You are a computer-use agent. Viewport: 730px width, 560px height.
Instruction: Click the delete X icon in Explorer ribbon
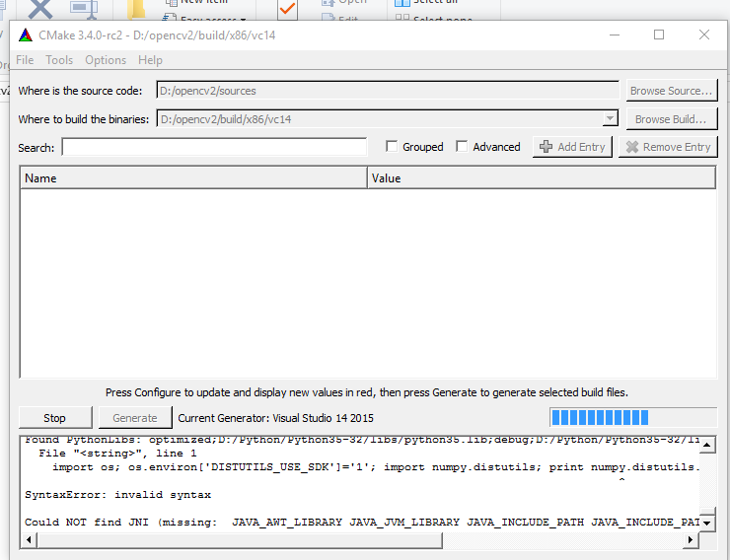pos(40,9)
